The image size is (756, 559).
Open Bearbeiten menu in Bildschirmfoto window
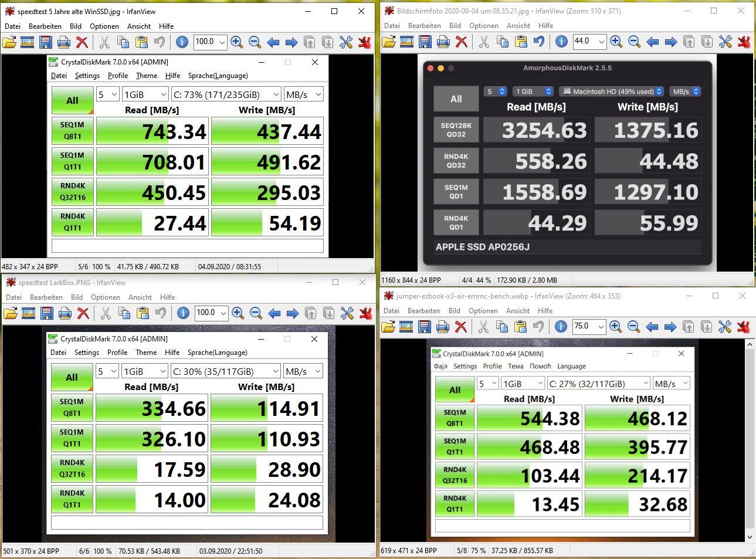pyautogui.click(x=424, y=26)
